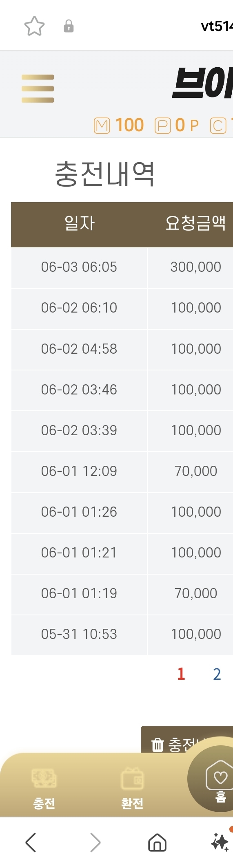Tap the P points icon
The width and height of the screenshot is (233, 868).
162,126
